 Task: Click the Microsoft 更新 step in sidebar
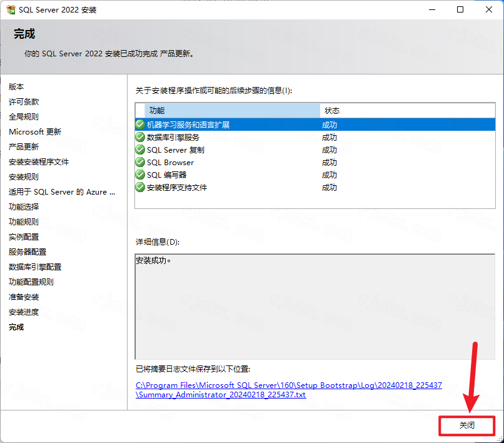click(x=35, y=132)
